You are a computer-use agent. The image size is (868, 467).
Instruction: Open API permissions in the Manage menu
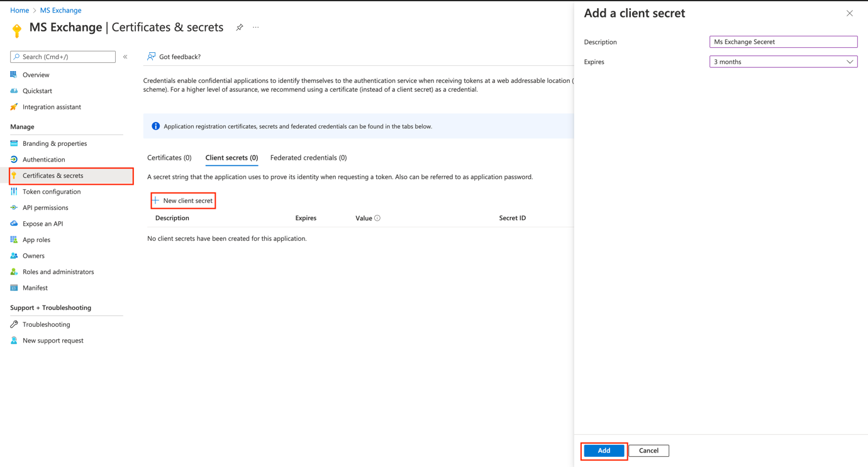pyautogui.click(x=45, y=207)
